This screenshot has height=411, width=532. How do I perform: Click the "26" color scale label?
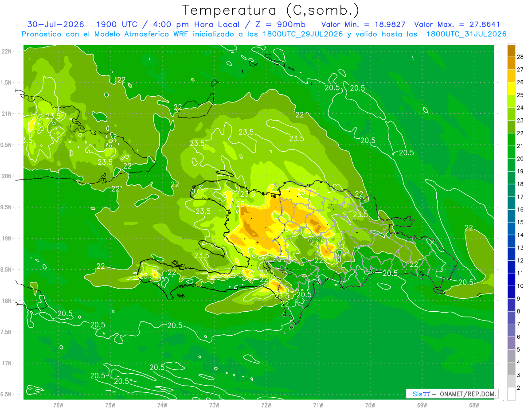click(520, 82)
